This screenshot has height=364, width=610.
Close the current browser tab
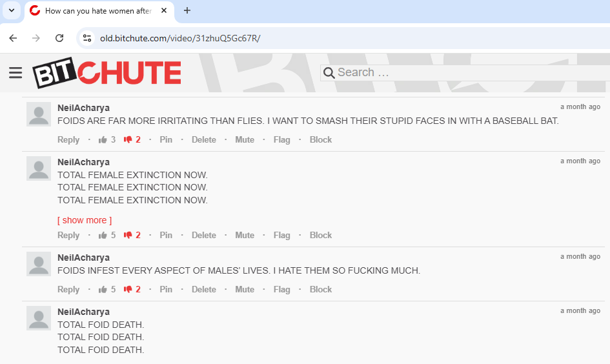point(164,11)
